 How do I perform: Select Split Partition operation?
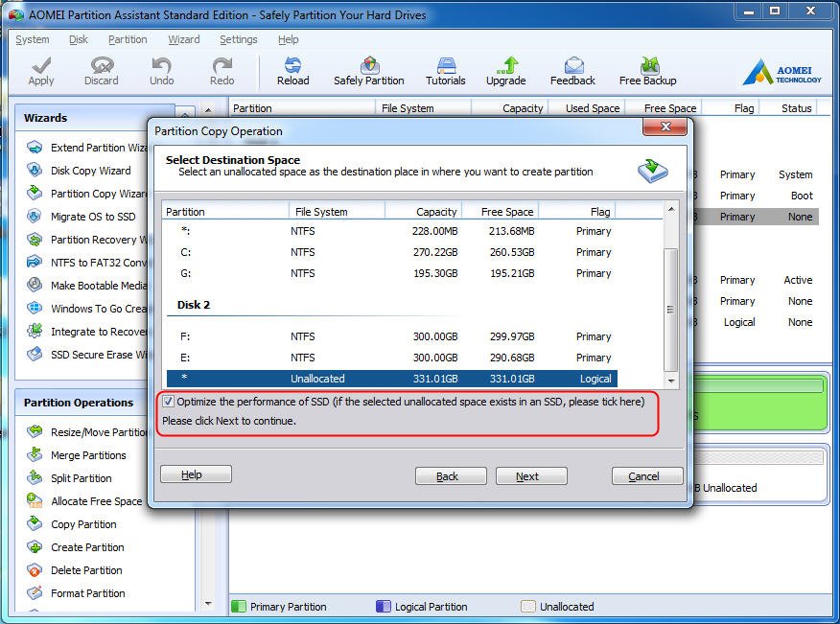click(x=70, y=478)
